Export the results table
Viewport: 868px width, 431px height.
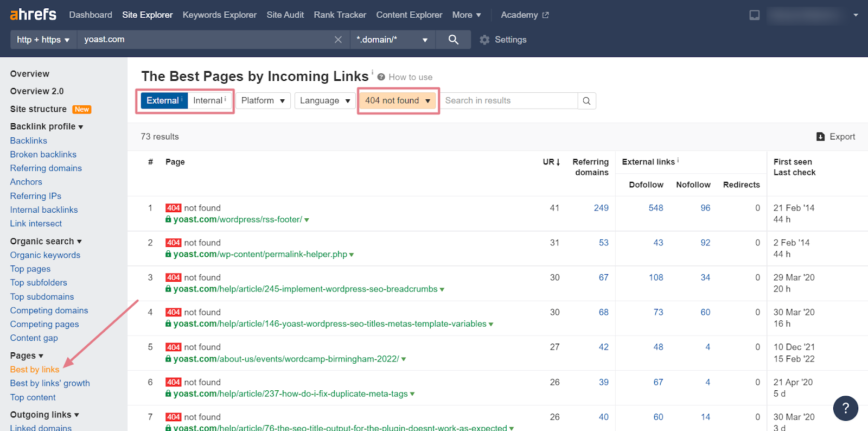[836, 137]
